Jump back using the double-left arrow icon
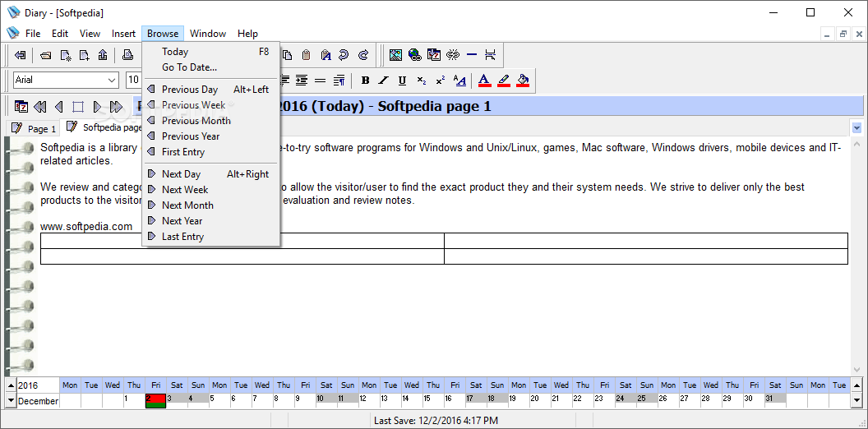This screenshot has width=868, height=429. pos(39,106)
